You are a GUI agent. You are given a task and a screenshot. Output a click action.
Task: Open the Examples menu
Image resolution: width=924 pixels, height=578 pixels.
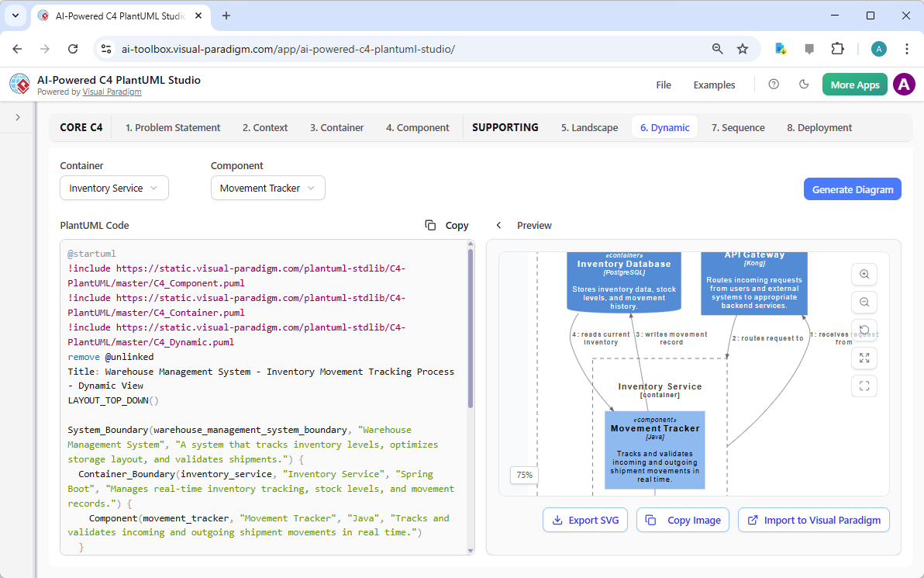coord(713,85)
